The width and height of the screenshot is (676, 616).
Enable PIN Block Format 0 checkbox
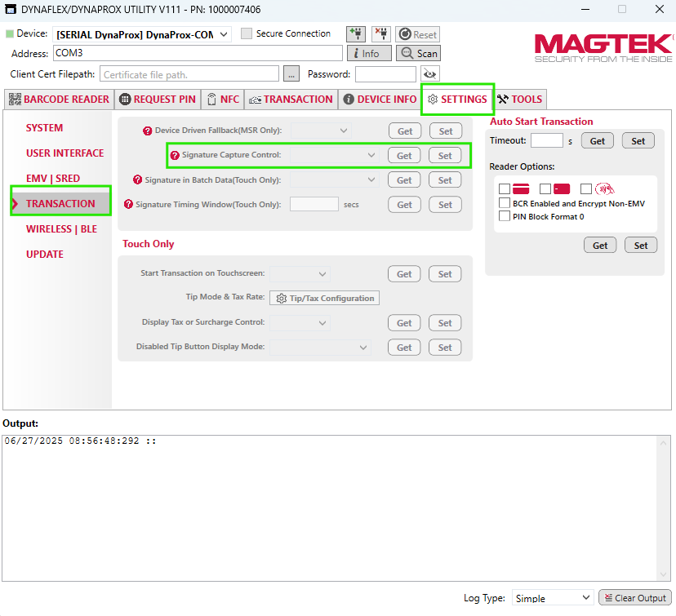point(505,216)
